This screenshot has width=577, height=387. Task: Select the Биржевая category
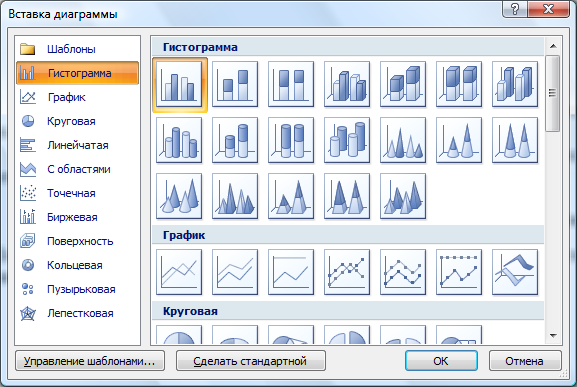(78, 217)
